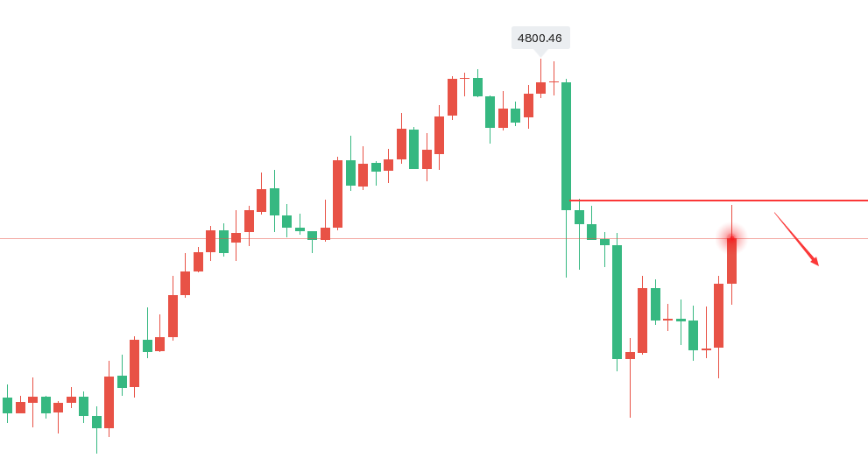
Task: Select the red cross-shaped doji near the bottom right
Action: 667,320
